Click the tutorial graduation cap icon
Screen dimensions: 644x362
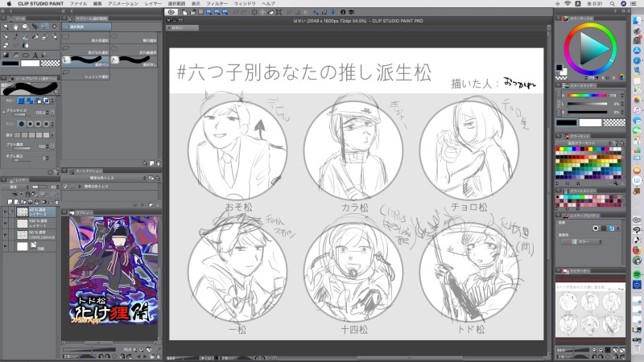point(351,12)
